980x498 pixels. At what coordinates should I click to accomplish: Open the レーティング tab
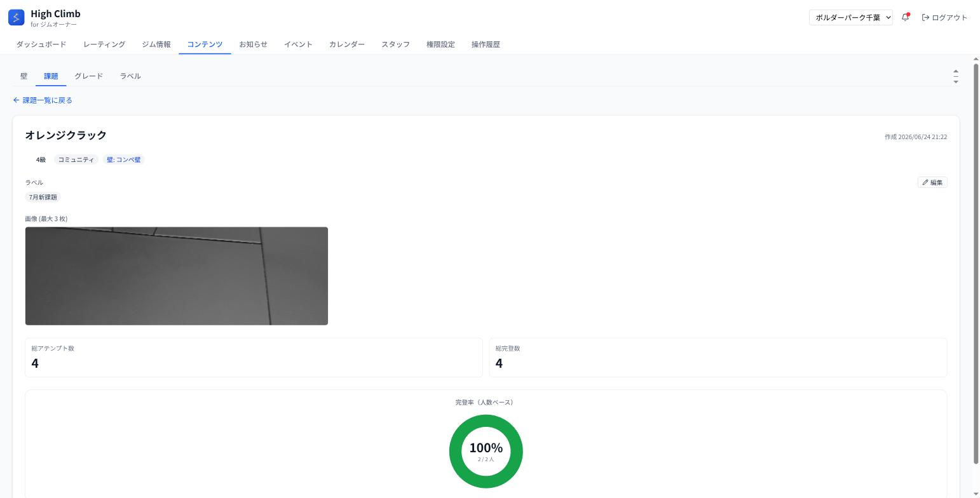click(104, 44)
